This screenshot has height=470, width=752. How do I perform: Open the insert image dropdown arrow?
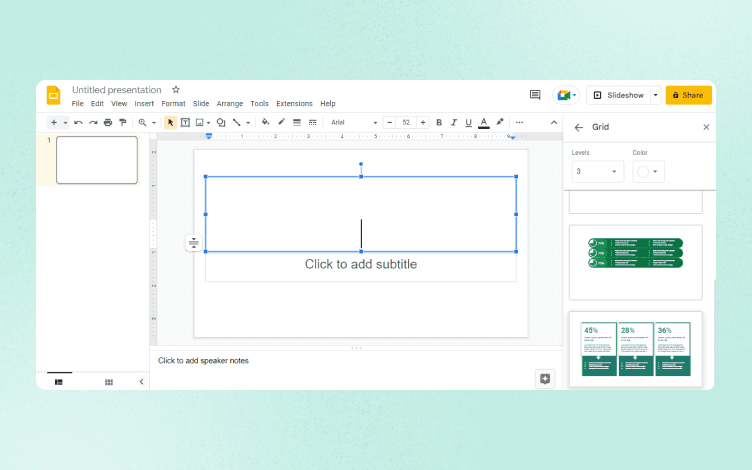(209, 123)
